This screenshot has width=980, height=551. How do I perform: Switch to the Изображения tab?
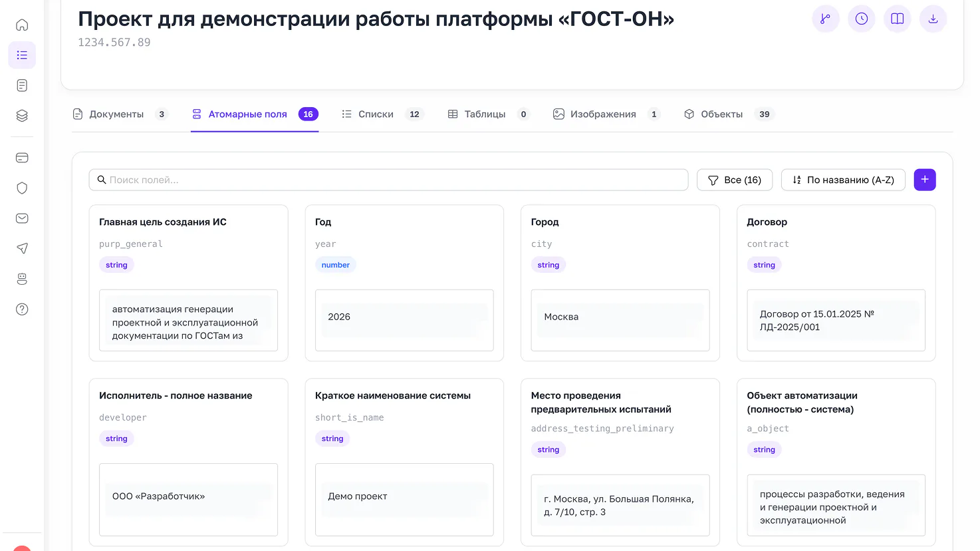pyautogui.click(x=607, y=114)
